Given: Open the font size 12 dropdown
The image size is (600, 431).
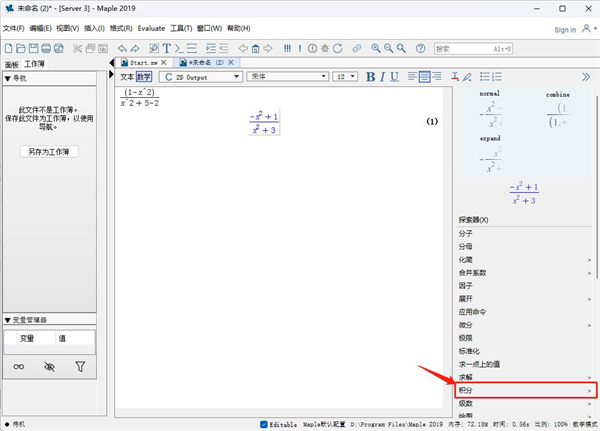Looking at the screenshot, I should (345, 76).
